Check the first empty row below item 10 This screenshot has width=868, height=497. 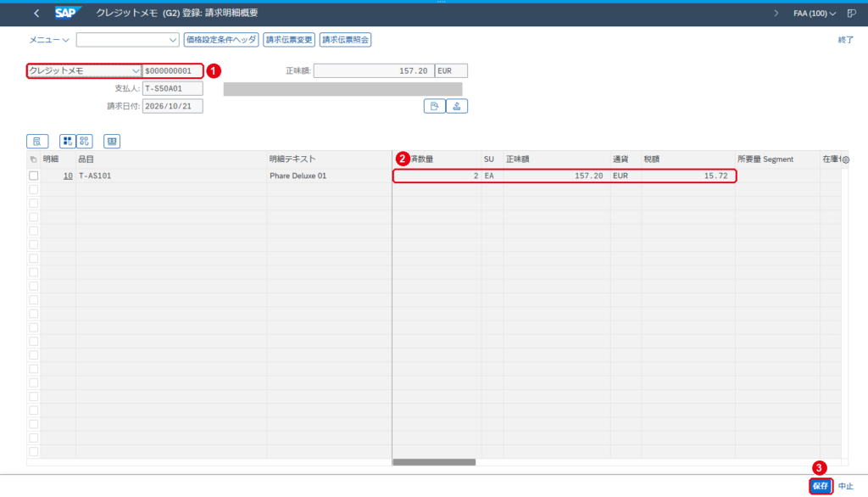click(x=34, y=189)
